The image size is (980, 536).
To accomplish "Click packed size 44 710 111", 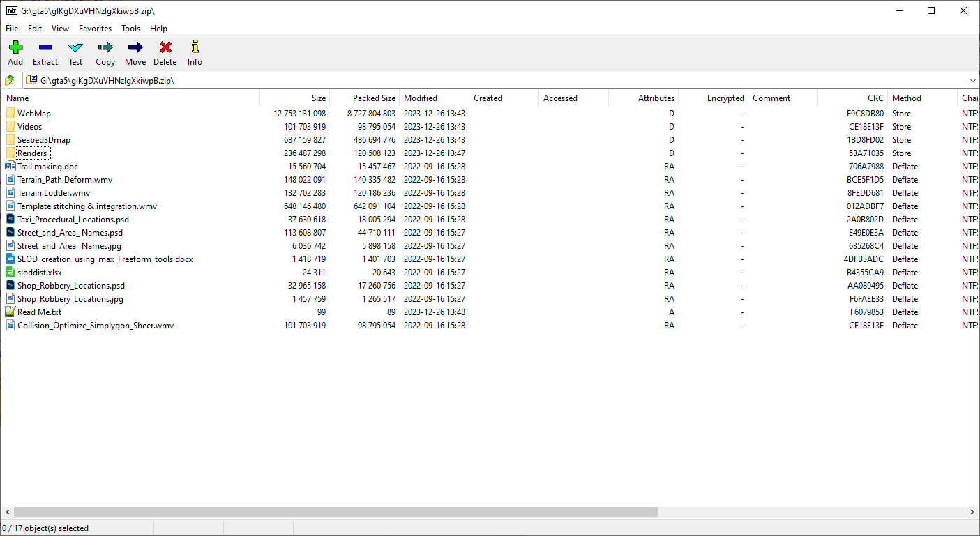I will (x=377, y=232).
